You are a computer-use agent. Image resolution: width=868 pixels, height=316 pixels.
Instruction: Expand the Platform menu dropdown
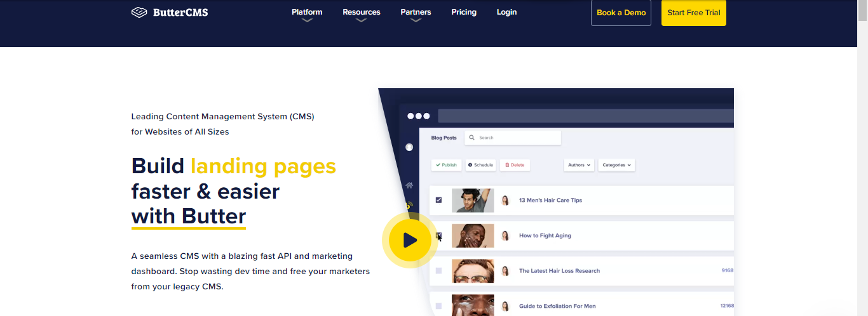pyautogui.click(x=307, y=13)
